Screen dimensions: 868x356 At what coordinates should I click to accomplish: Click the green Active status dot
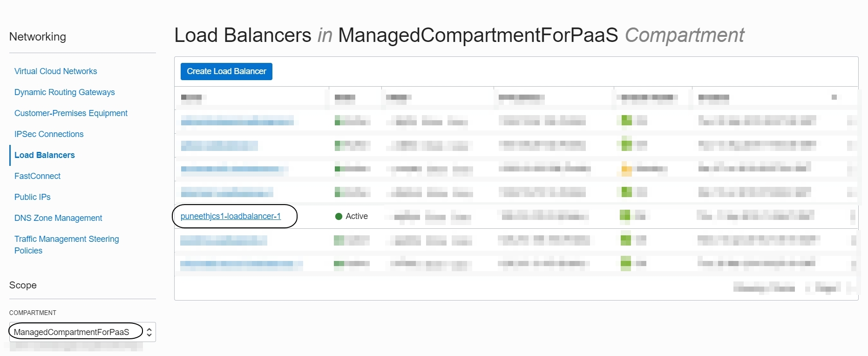click(x=339, y=216)
